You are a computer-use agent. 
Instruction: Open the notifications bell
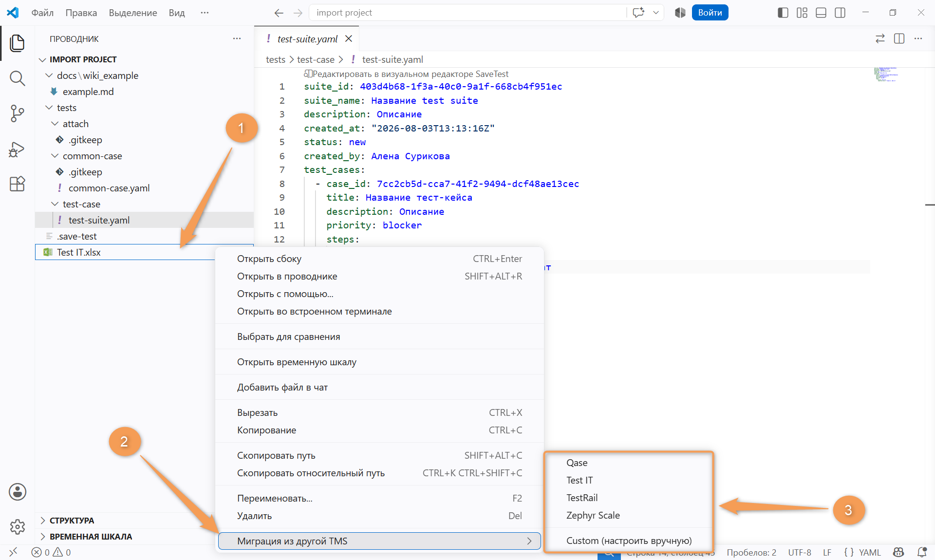coord(922,552)
